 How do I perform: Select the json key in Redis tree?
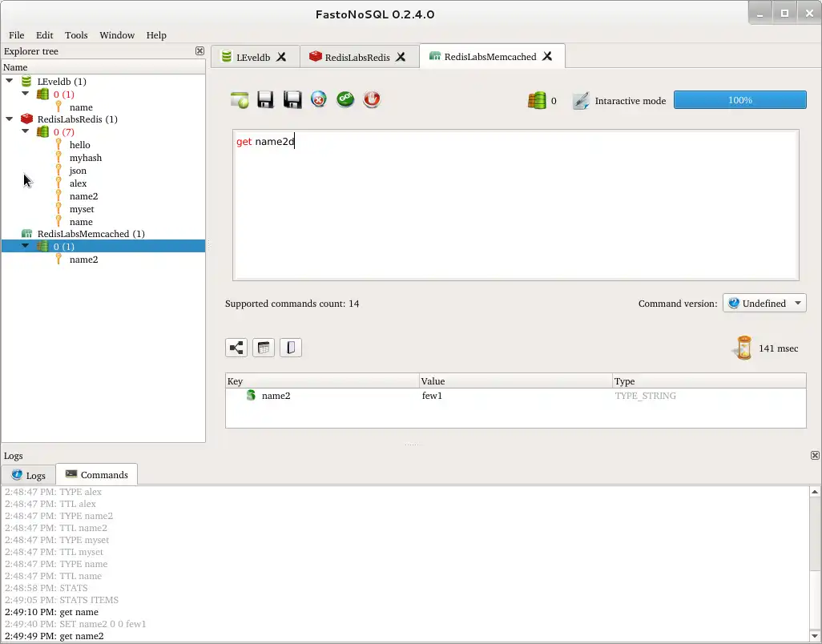pos(78,171)
